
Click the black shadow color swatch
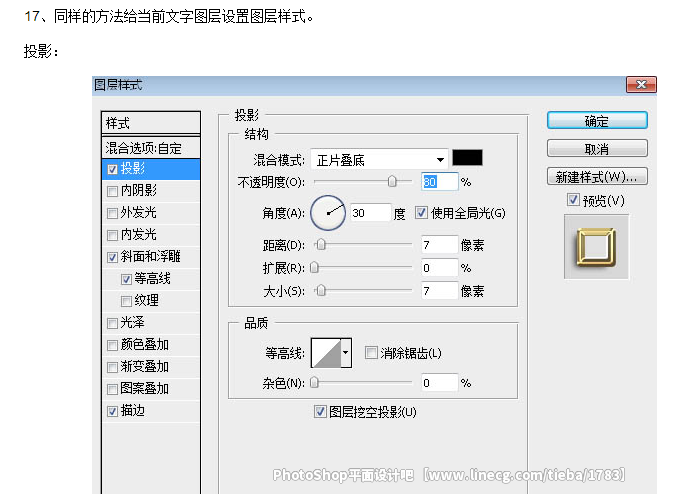tap(467, 158)
